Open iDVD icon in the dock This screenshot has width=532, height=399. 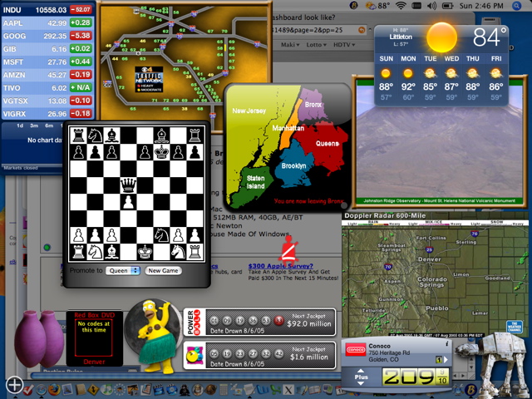(172, 390)
